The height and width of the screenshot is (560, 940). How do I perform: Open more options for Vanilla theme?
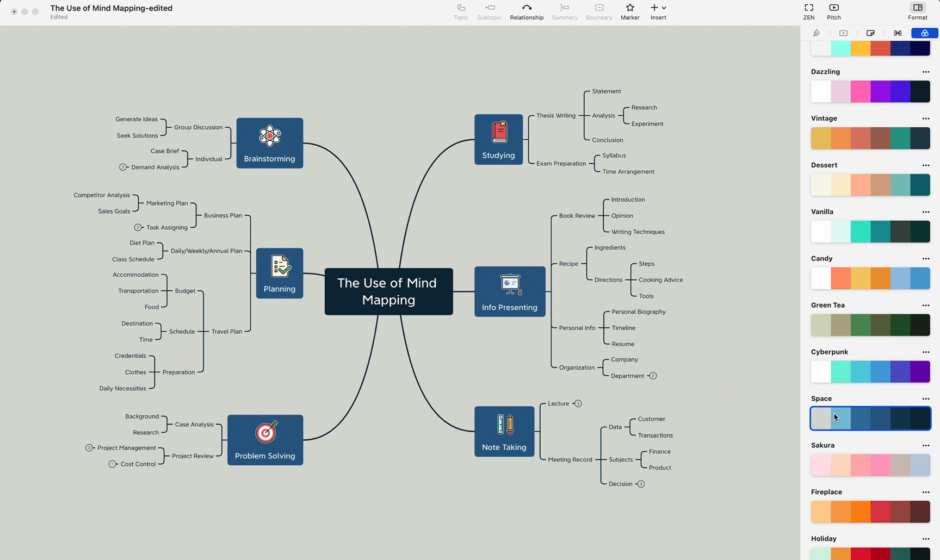[x=925, y=212]
